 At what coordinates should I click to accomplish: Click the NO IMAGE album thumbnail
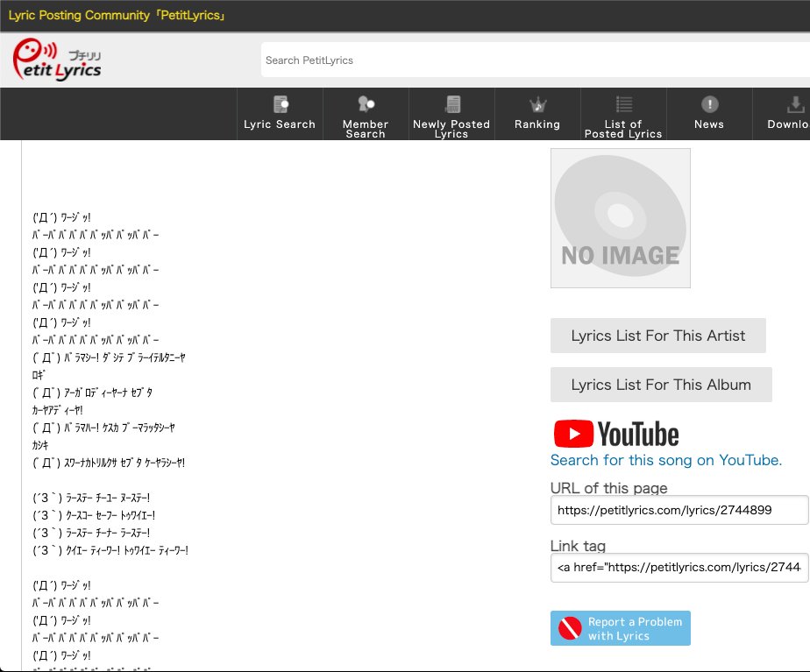click(620, 218)
